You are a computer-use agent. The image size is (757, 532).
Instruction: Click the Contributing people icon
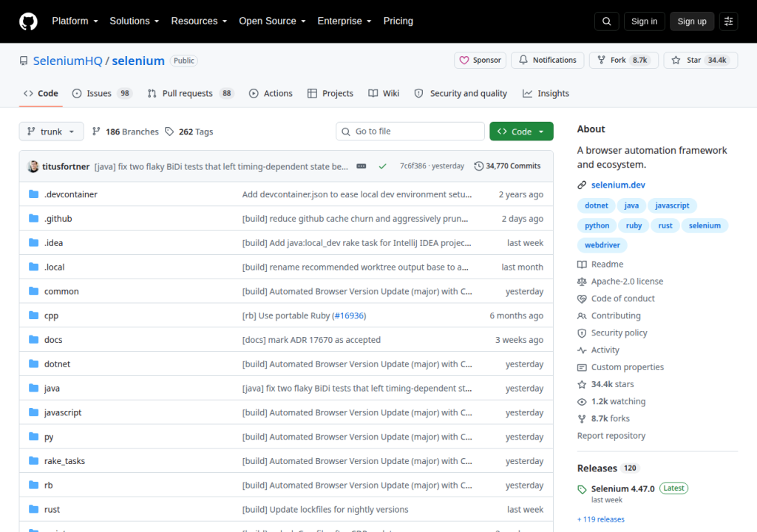[x=582, y=316]
